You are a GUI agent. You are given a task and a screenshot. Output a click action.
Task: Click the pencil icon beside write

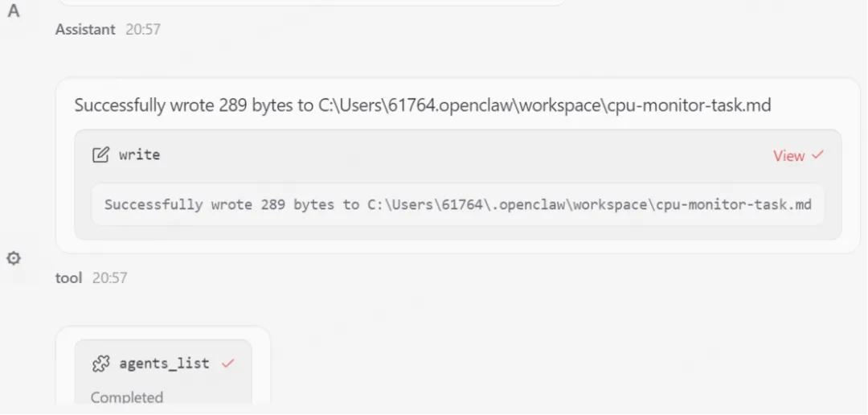click(100, 154)
